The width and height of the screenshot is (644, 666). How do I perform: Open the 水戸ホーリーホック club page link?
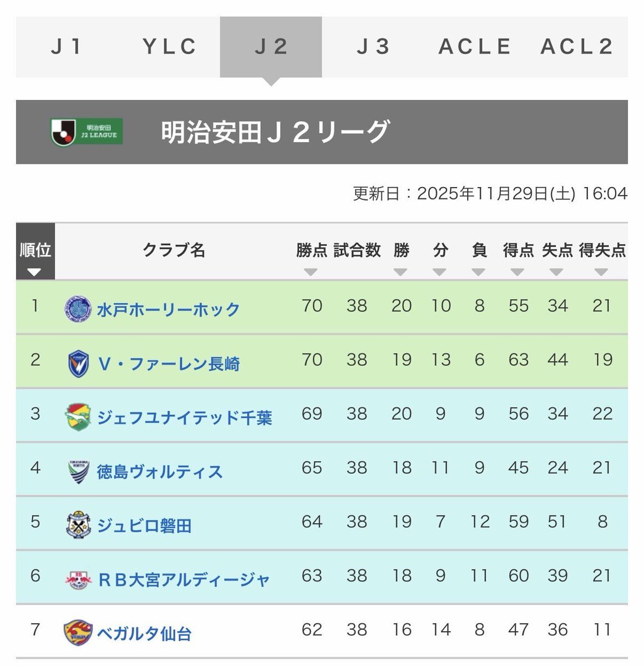tap(166, 309)
